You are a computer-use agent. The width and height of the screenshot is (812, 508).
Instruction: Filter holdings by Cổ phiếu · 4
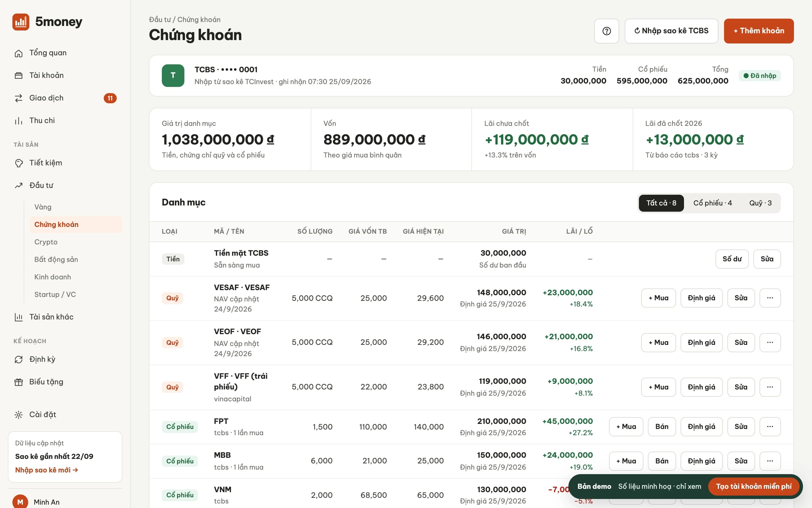coord(713,203)
